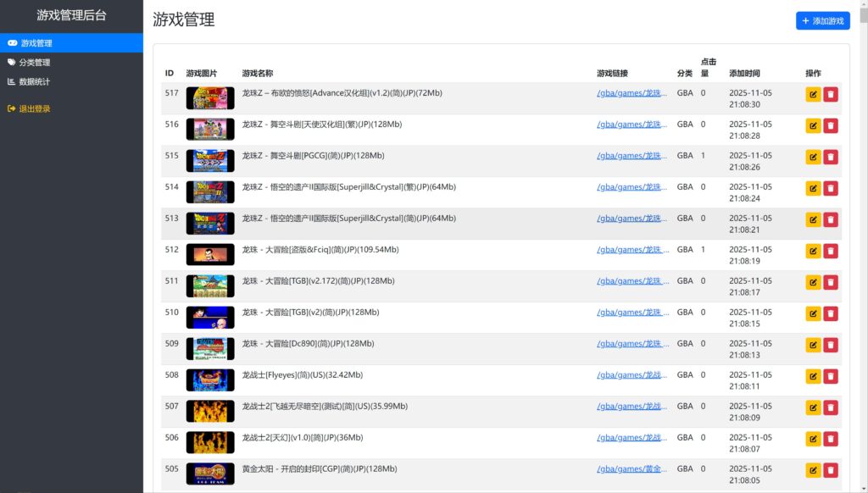Edit 龙战士[Flyeyes] with the yellow pencil icon
868x493 pixels.
813,376
